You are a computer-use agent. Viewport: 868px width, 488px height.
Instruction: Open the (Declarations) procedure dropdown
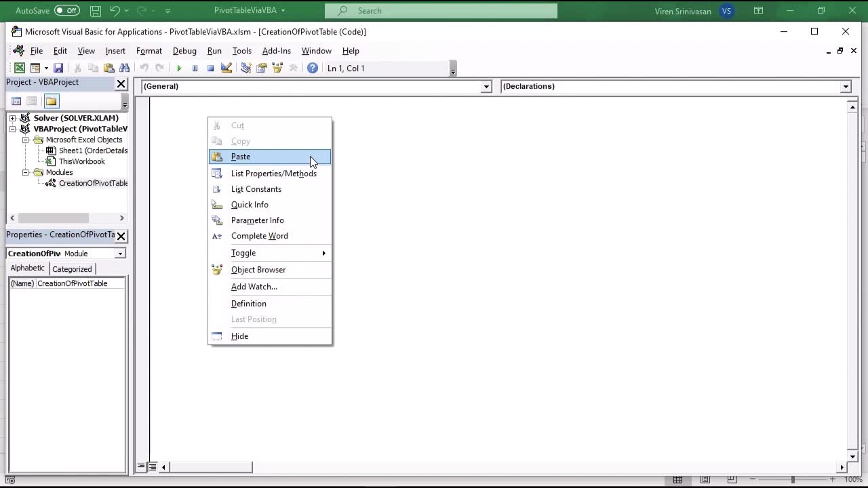click(846, 87)
